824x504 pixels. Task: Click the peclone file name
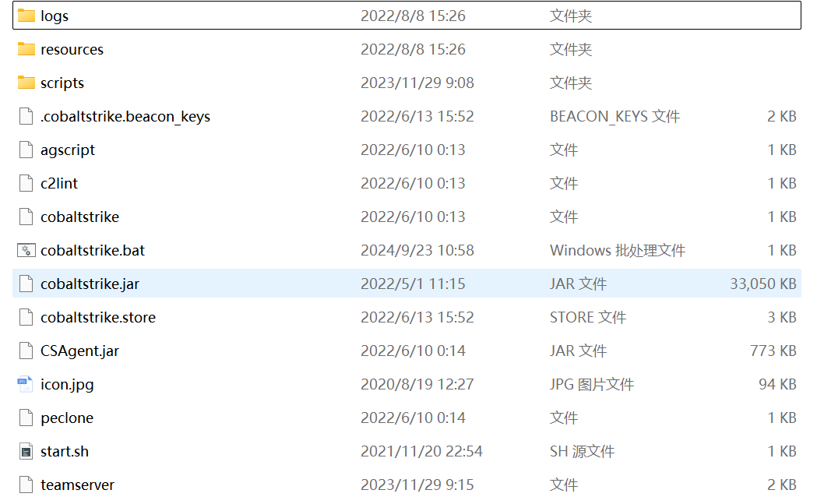67,418
